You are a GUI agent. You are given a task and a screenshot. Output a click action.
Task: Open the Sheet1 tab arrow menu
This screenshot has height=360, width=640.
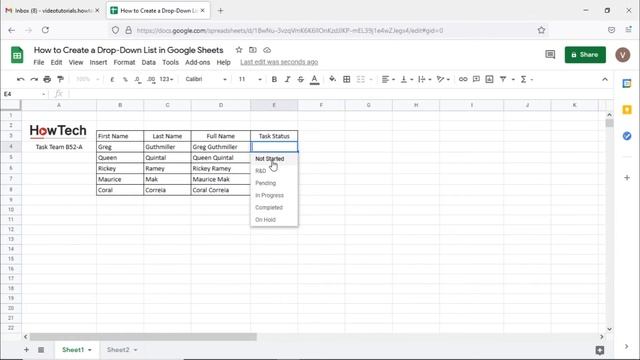tap(90, 350)
